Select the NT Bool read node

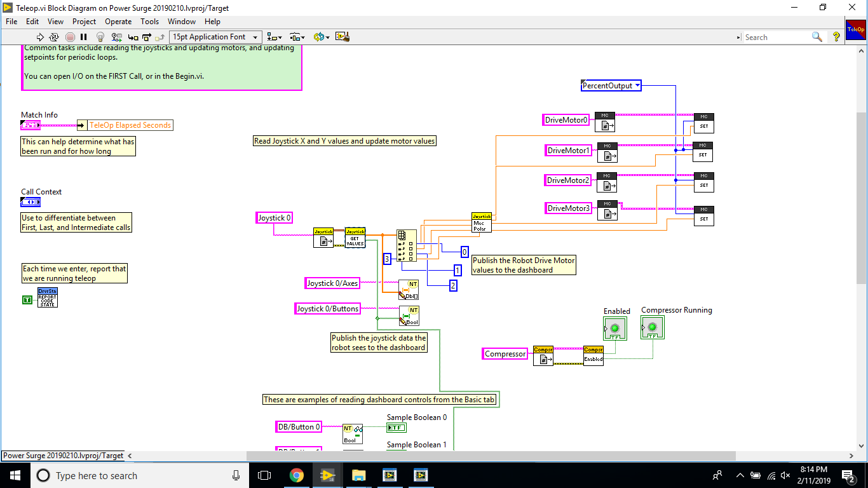353,434
